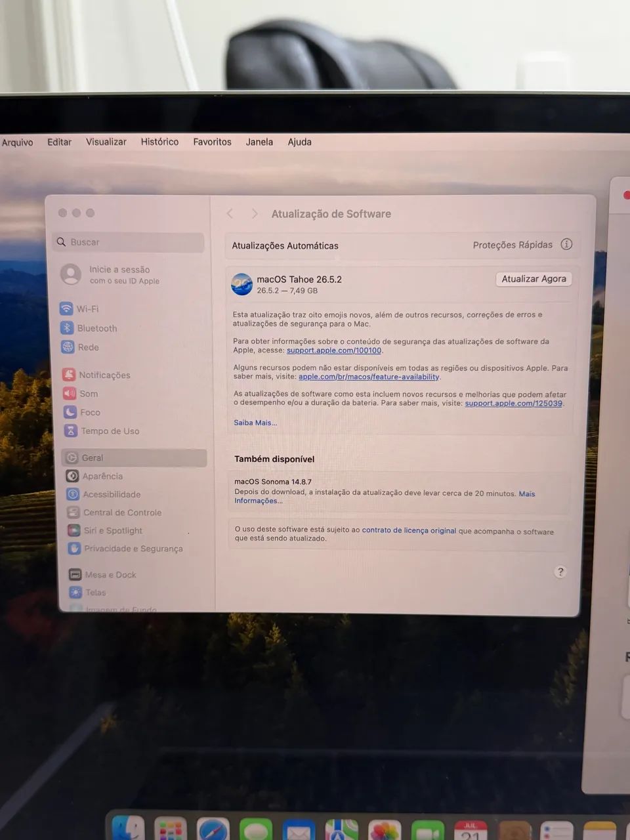
Task: Open Tempo de Uso settings
Action: (101, 431)
